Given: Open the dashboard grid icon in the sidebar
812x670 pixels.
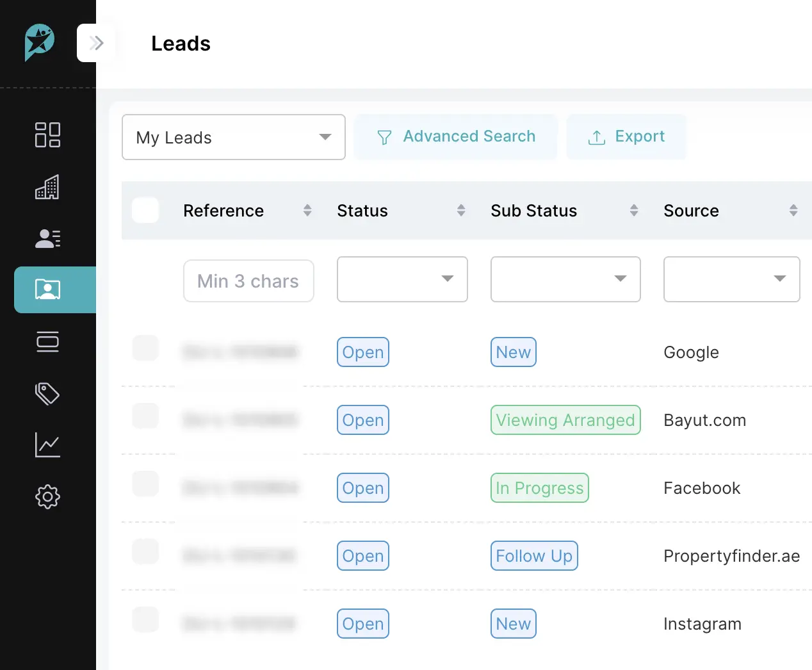Looking at the screenshot, I should tap(47, 135).
